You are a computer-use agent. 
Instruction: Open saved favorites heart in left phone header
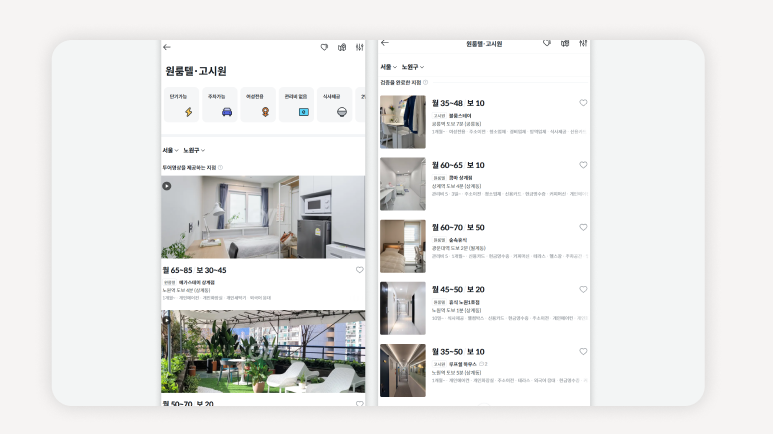(324, 47)
